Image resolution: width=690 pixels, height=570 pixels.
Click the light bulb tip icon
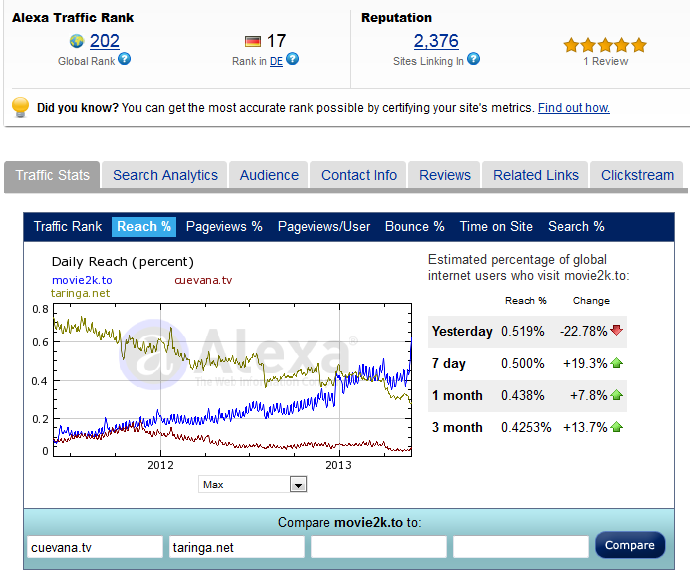tap(20, 107)
